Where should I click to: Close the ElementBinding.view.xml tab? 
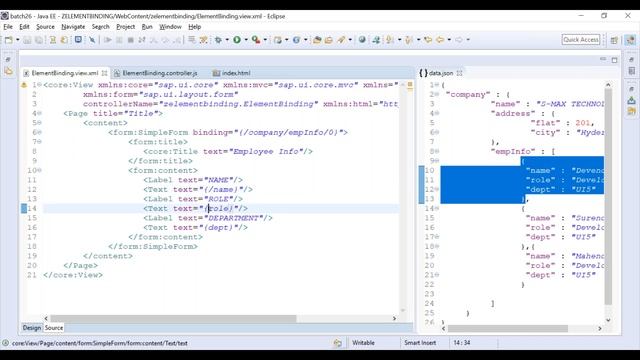[104, 73]
